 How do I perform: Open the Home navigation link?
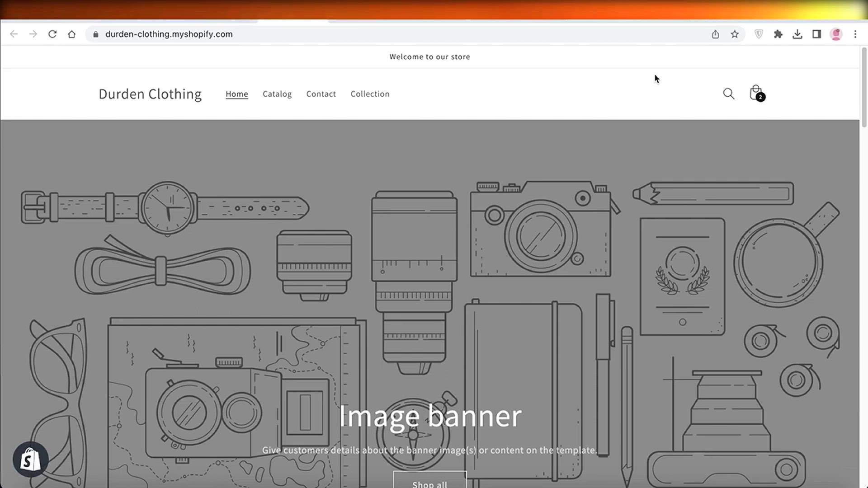pos(237,94)
